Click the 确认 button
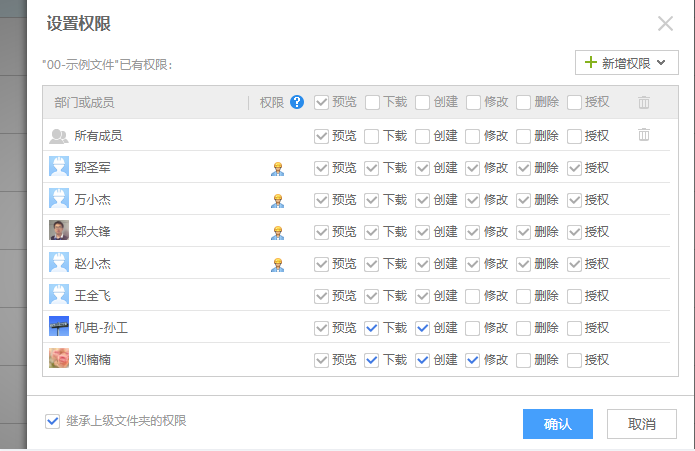The image size is (695, 451). coord(558,424)
